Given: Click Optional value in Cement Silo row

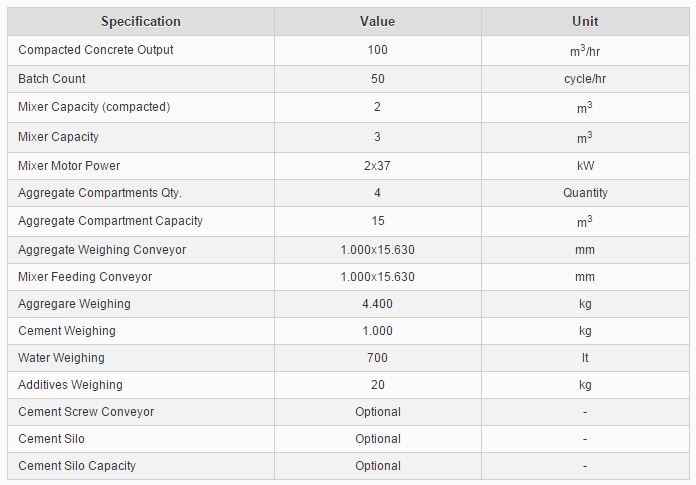Looking at the screenshot, I should (x=377, y=439).
